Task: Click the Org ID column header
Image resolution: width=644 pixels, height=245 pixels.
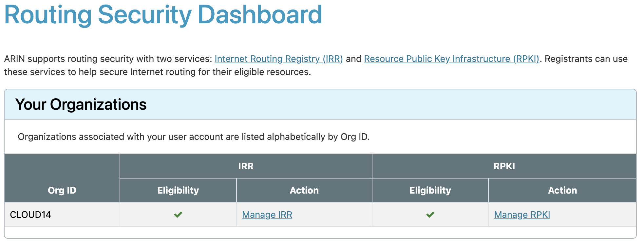Action: (62, 190)
